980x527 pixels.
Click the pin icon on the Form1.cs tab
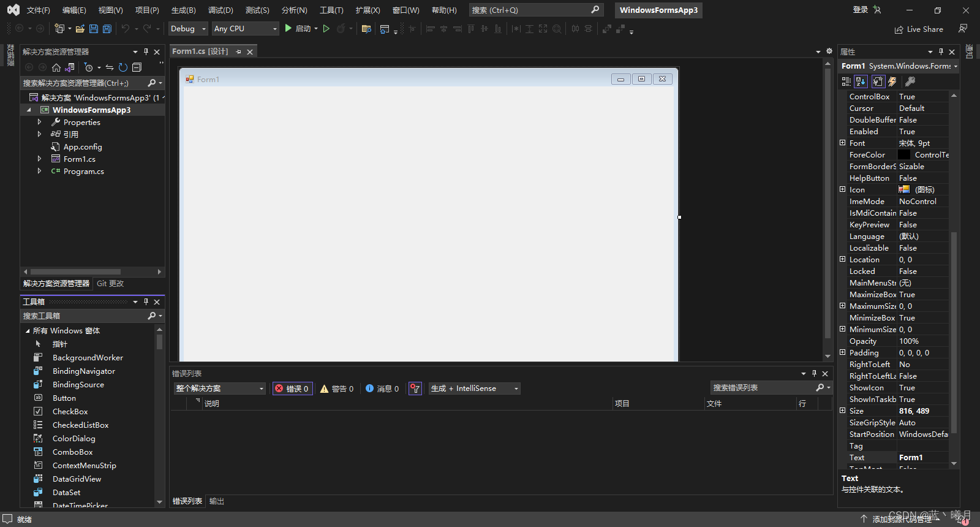pyautogui.click(x=238, y=52)
